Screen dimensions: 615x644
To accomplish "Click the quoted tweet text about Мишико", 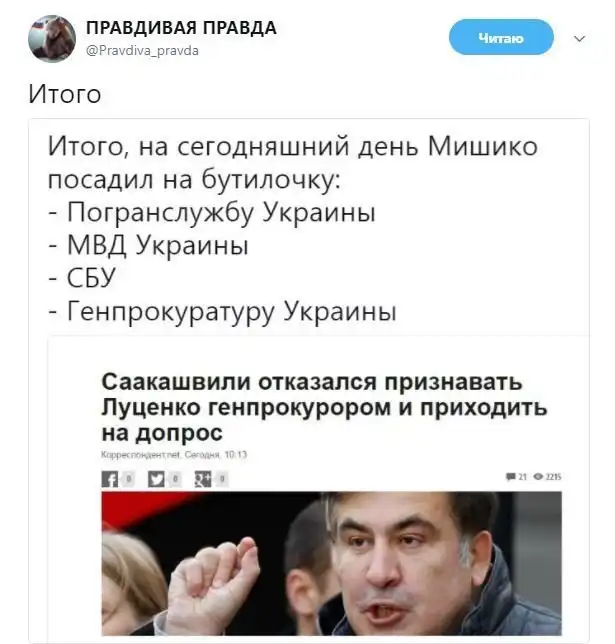I will (293, 229).
